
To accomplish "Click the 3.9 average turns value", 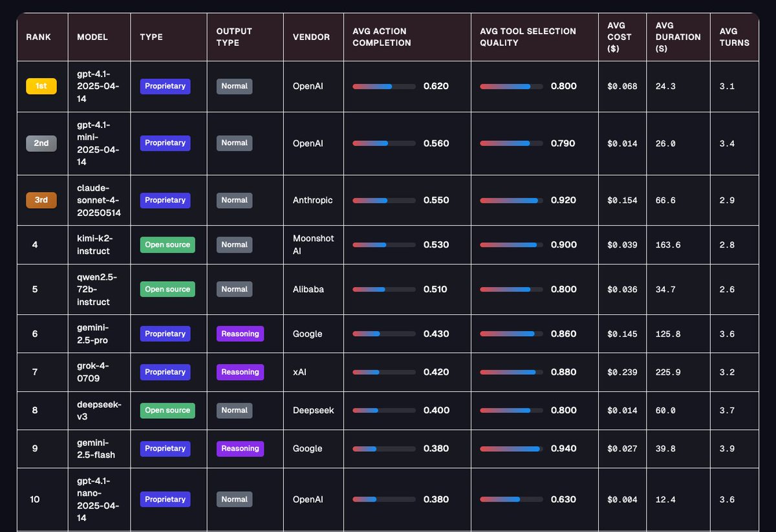I will (x=727, y=449).
